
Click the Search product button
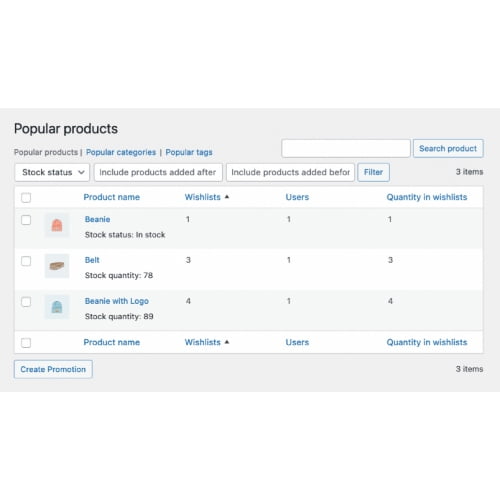tap(448, 148)
